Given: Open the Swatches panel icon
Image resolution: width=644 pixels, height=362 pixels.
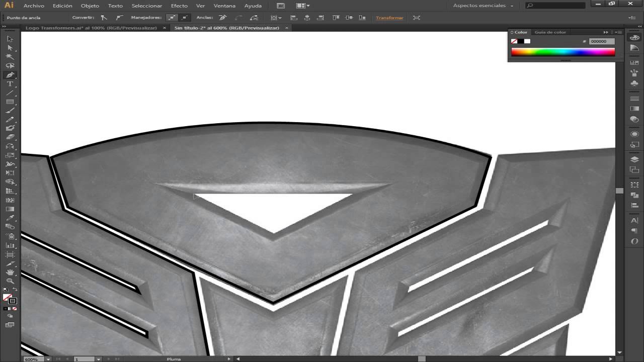Looking at the screenshot, I should point(634,63).
